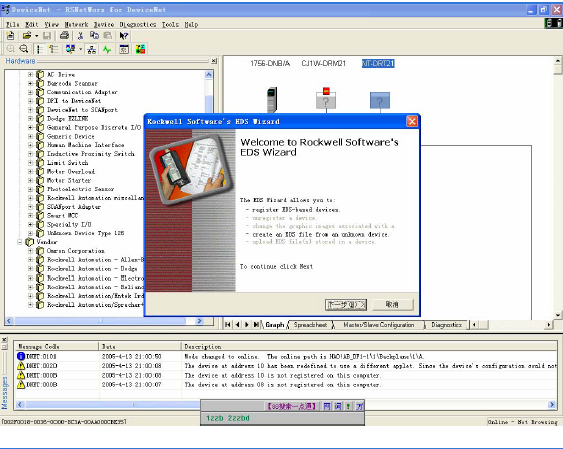Click the Message Code column header
563x449 pixels.
pos(57,346)
